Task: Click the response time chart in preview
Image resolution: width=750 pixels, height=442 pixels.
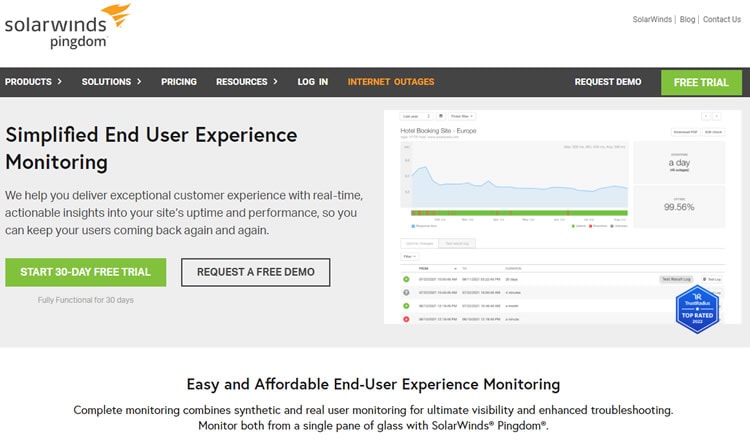Action: point(515,175)
